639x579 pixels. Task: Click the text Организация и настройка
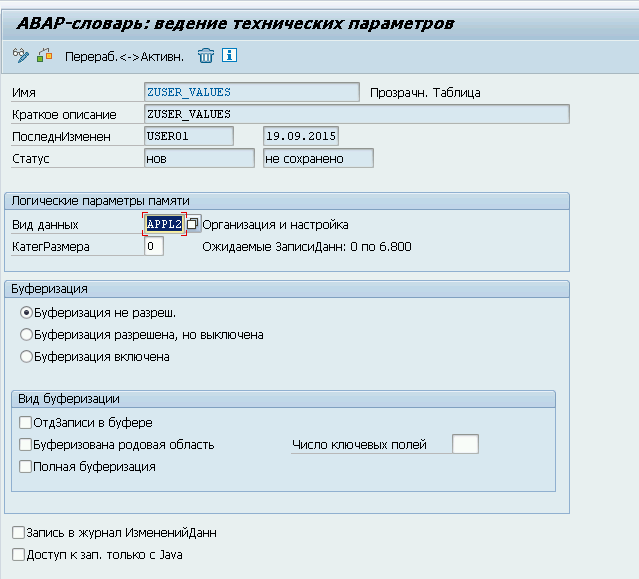pyautogui.click(x=275, y=225)
